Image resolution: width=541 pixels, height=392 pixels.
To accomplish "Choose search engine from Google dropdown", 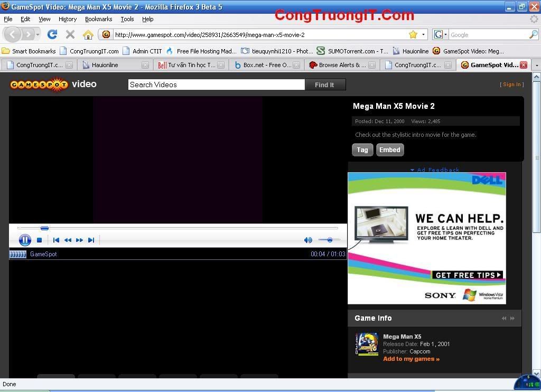I will point(441,34).
